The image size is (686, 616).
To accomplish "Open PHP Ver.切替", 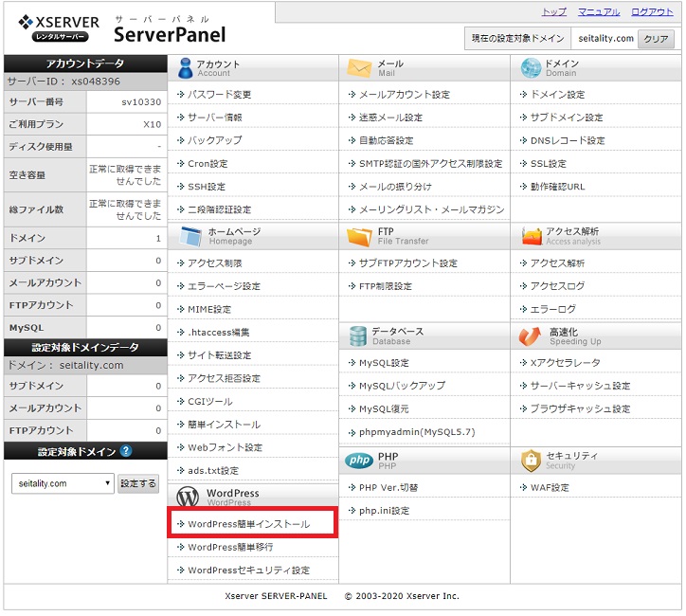I will click(388, 487).
